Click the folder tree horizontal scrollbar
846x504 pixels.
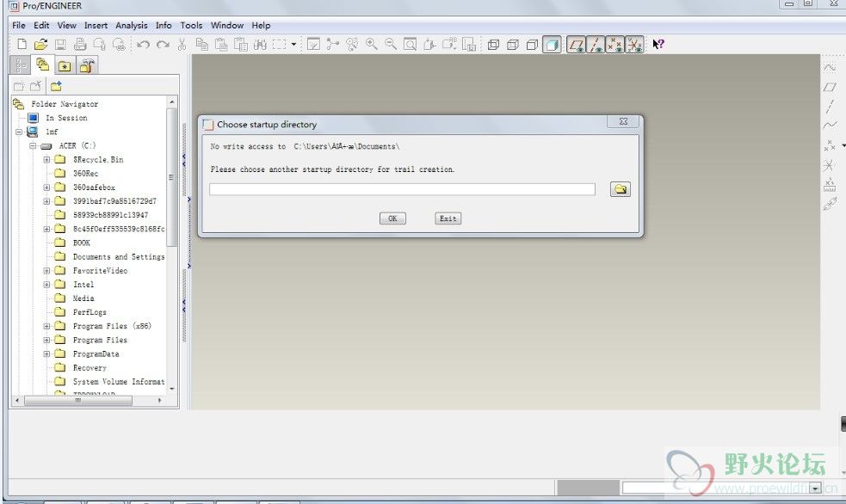78,401
